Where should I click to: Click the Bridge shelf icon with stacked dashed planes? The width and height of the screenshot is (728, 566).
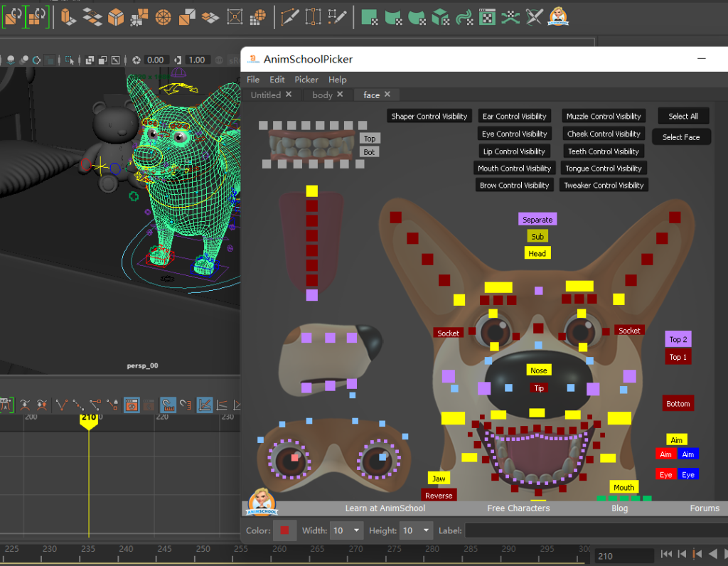92,17
